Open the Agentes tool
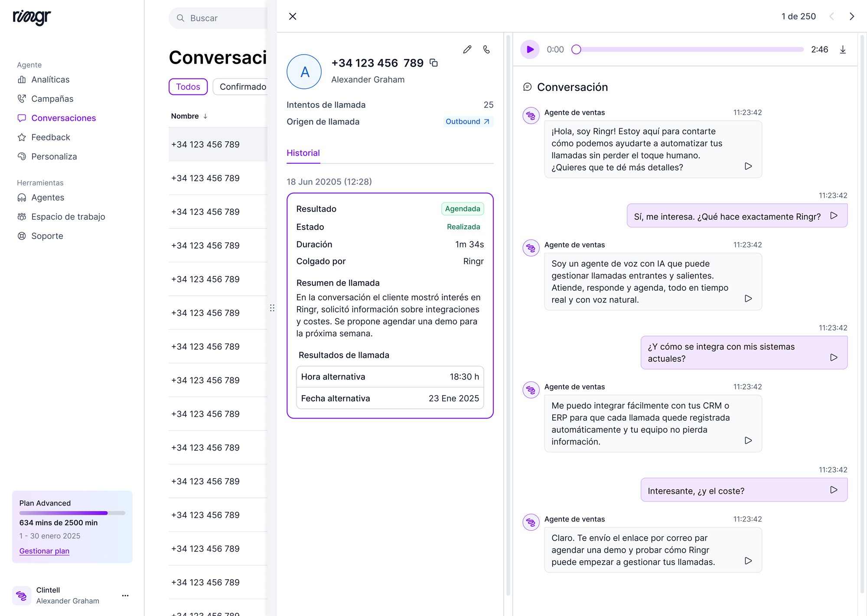This screenshot has height=616, width=867. coord(48,197)
